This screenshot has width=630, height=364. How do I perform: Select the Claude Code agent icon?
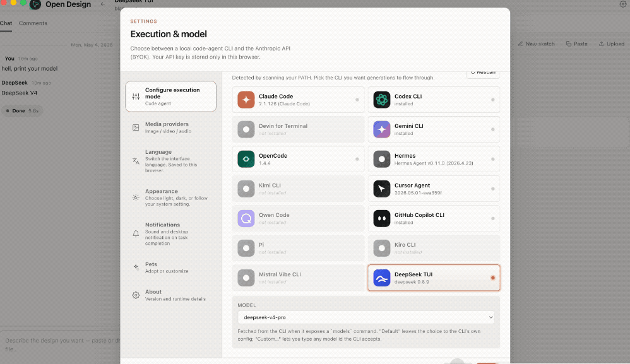click(246, 100)
